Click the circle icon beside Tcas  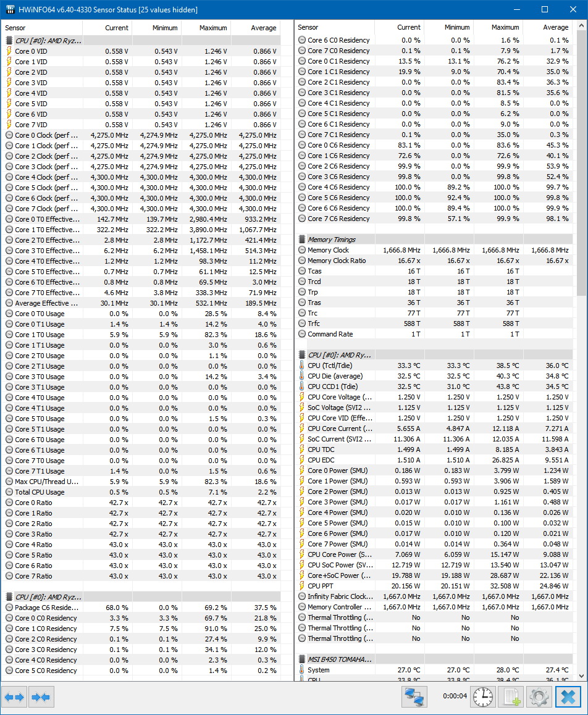pyautogui.click(x=301, y=271)
